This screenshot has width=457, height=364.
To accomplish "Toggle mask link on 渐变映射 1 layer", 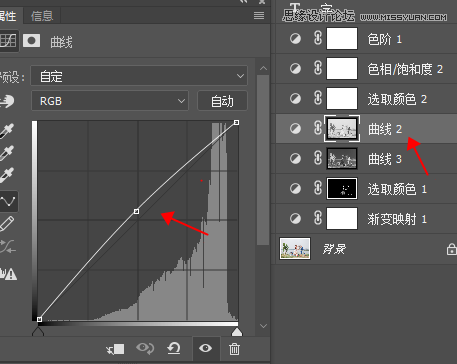I will (x=318, y=218).
